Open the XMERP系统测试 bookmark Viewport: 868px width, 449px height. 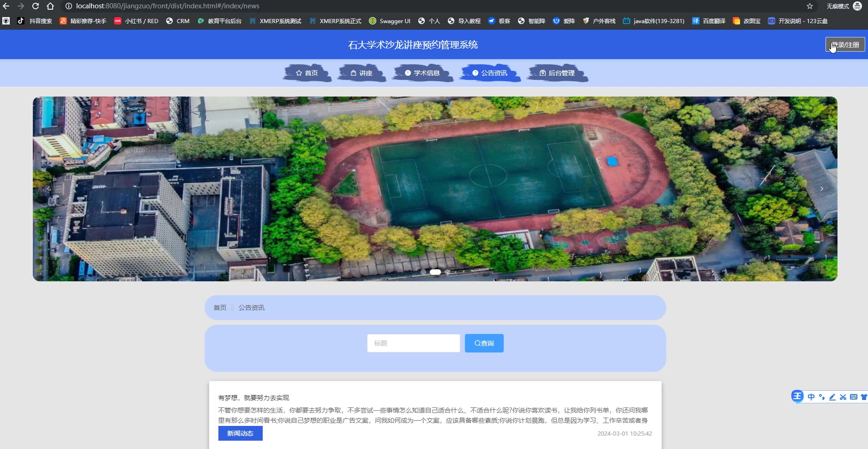point(275,21)
